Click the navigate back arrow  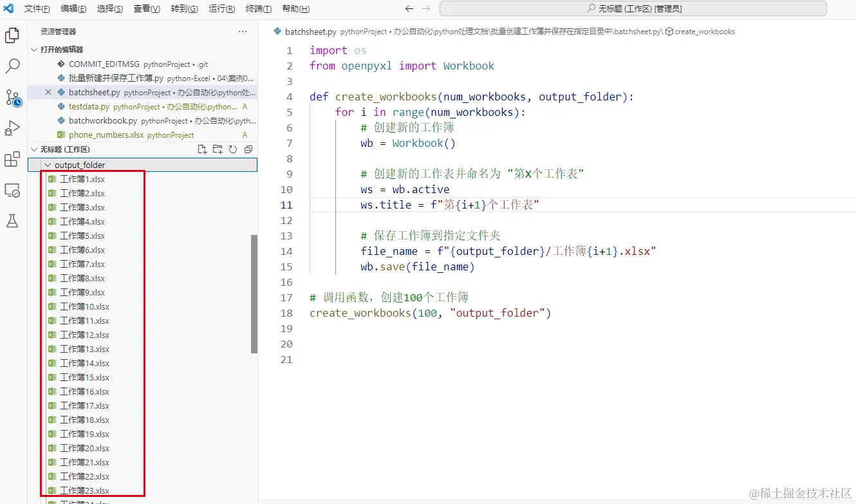tap(409, 8)
